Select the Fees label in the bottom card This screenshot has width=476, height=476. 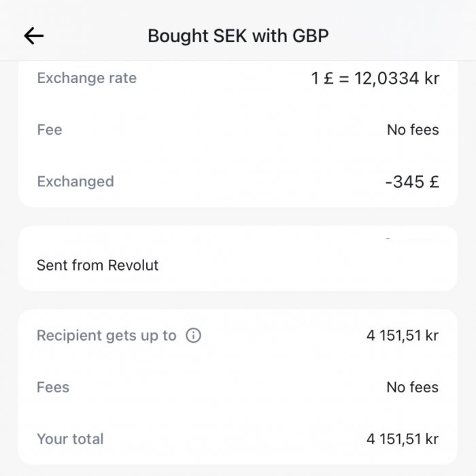point(53,387)
